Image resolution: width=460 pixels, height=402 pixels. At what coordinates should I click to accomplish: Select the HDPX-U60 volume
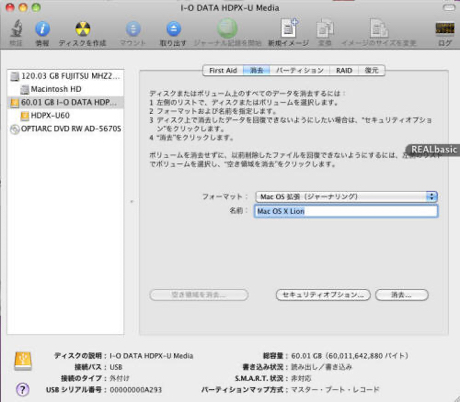click(x=65, y=115)
